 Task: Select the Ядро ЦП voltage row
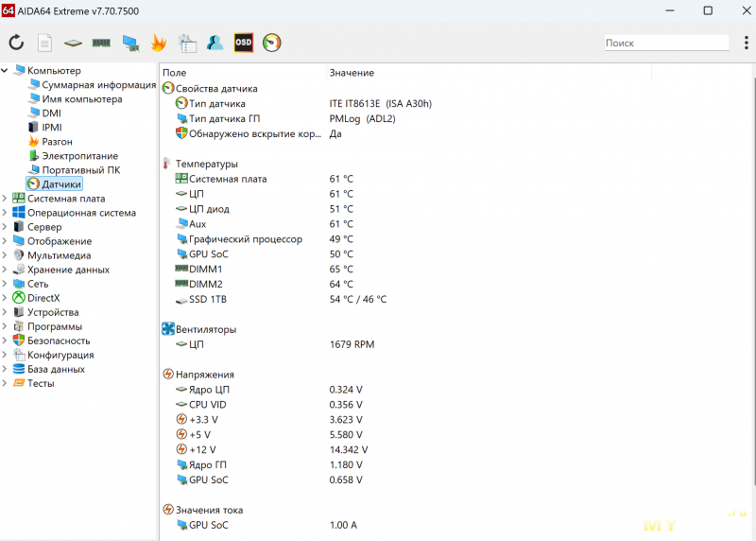(269, 390)
